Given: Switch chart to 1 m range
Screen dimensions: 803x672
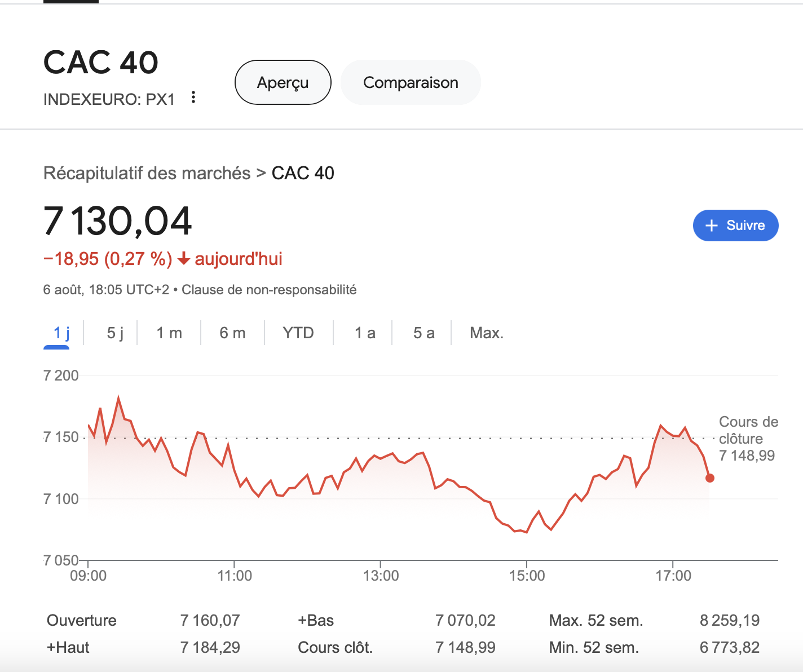Looking at the screenshot, I should (x=169, y=333).
